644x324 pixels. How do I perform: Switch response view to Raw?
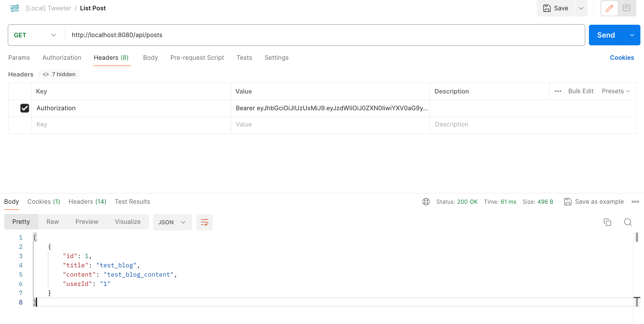(x=53, y=222)
